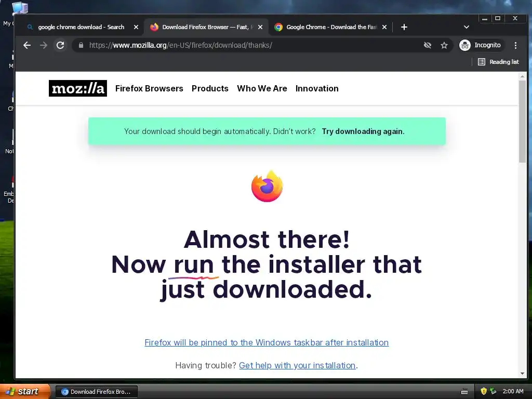Screen dimensions: 532x399
Task: Open the on-screen keyboard taskbar icon
Action: [464, 392]
